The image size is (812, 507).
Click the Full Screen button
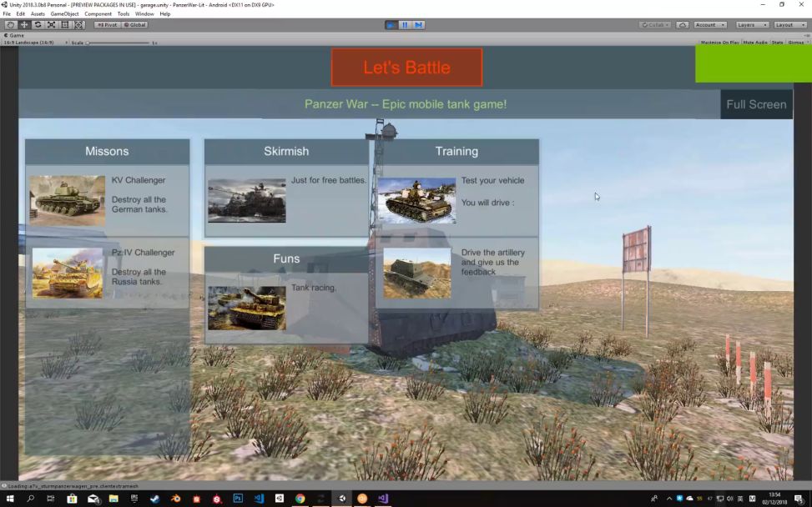click(756, 104)
